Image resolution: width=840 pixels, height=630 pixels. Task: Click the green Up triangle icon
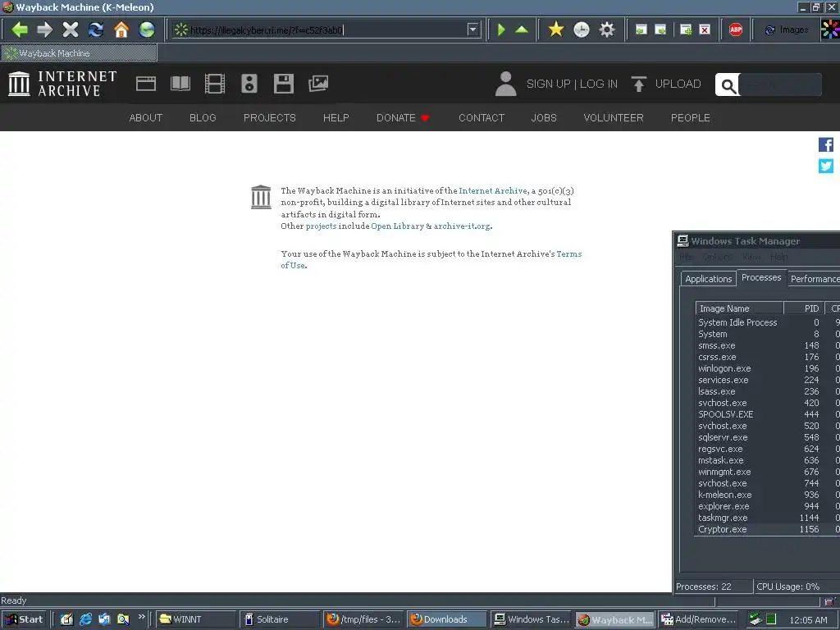(x=522, y=30)
